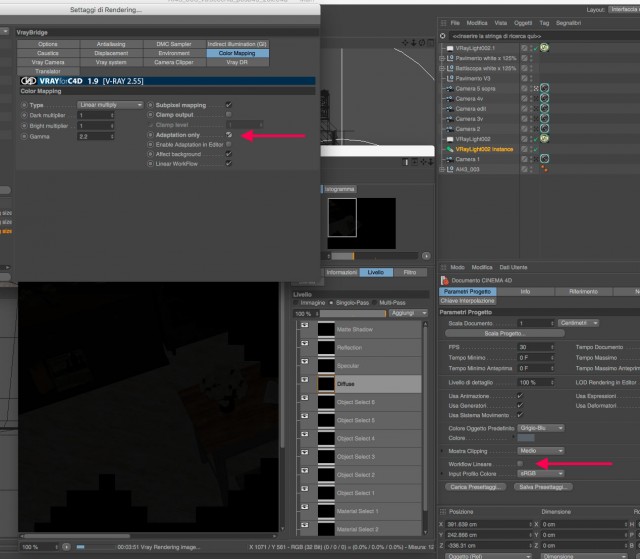The width and height of the screenshot is (640, 559).
Task: Click the camera icon beside Camera 2
Action: tap(450, 129)
